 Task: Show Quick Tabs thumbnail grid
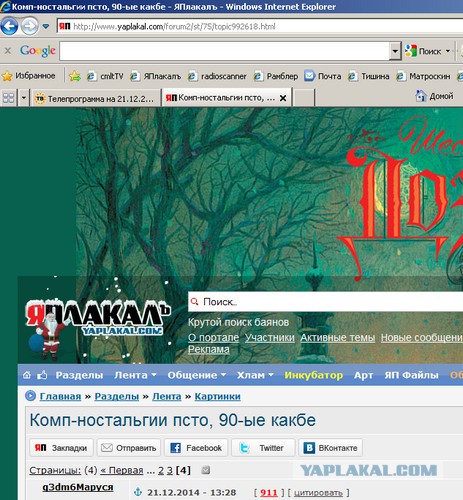[9, 98]
